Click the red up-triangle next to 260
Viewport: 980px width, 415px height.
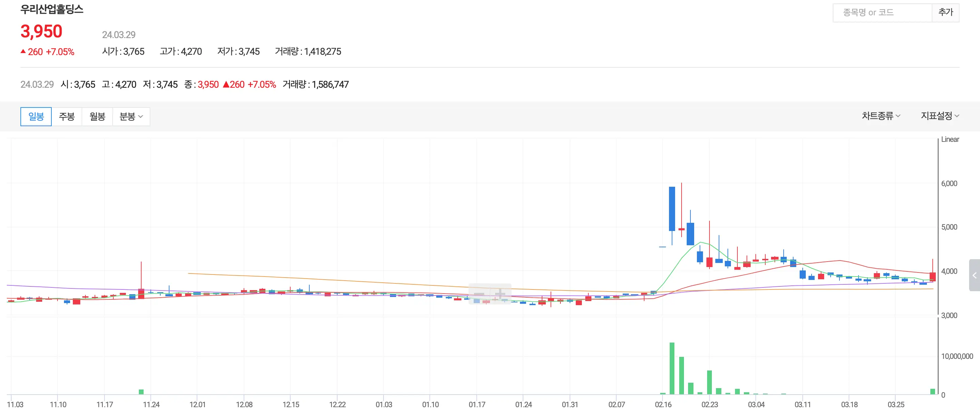pyautogui.click(x=23, y=51)
